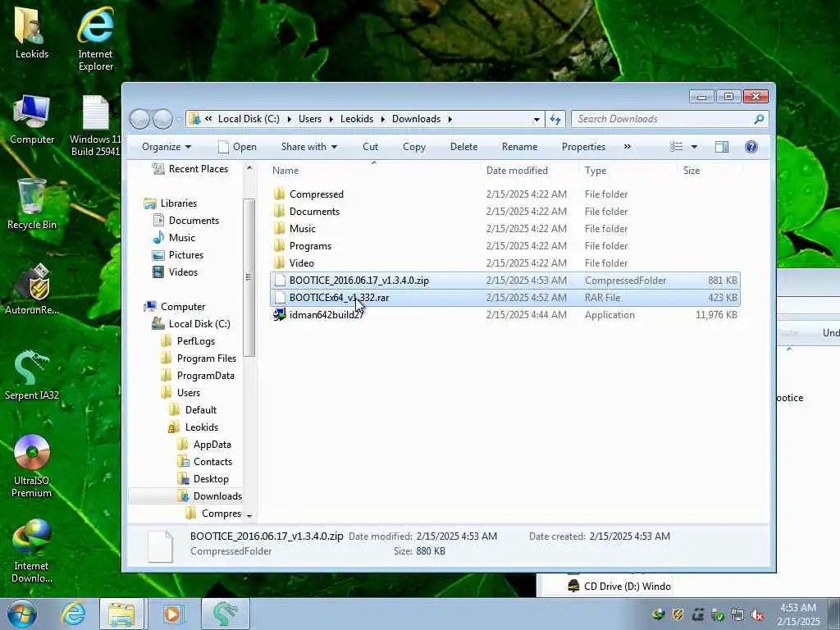Screen dimensions: 840x630
Task: Open the Recycle Bin
Action: click(x=32, y=204)
